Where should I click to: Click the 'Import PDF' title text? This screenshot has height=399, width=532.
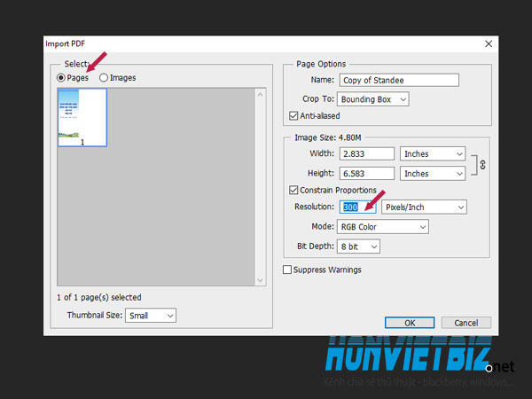coord(65,43)
